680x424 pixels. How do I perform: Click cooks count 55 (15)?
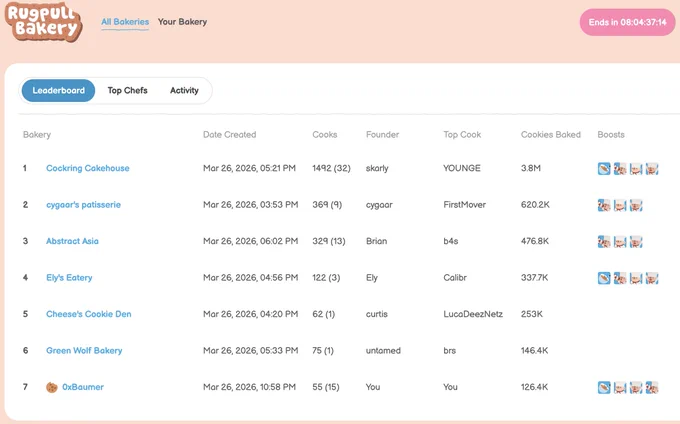coord(326,387)
